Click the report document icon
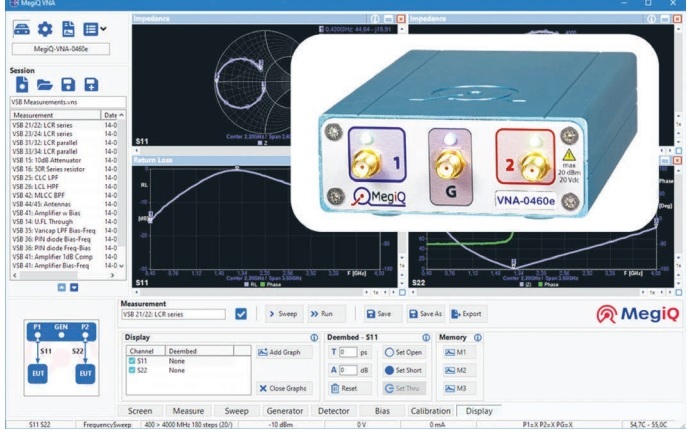This screenshot has width=692, height=435. pyautogui.click(x=68, y=29)
